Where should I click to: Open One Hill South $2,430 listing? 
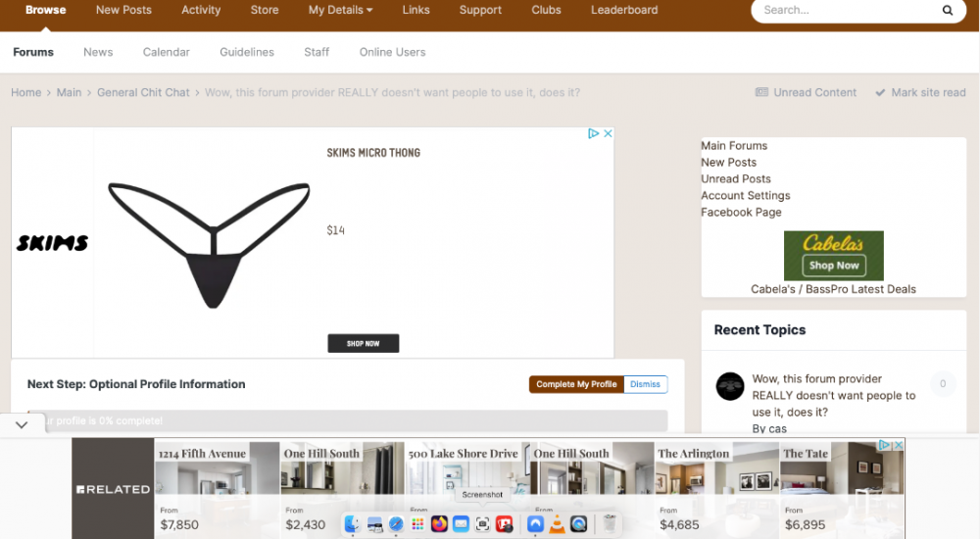(342, 488)
